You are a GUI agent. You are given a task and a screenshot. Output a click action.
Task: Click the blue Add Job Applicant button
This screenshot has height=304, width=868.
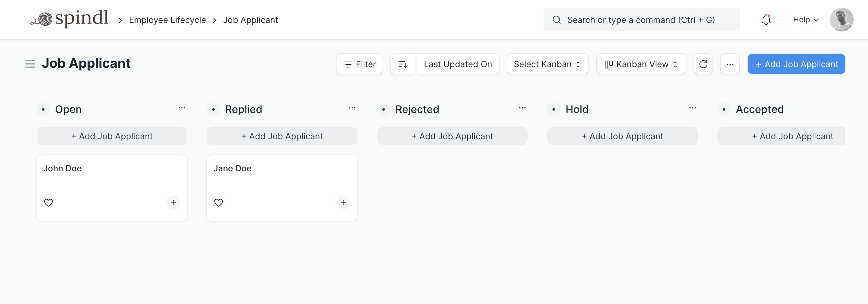(796, 64)
